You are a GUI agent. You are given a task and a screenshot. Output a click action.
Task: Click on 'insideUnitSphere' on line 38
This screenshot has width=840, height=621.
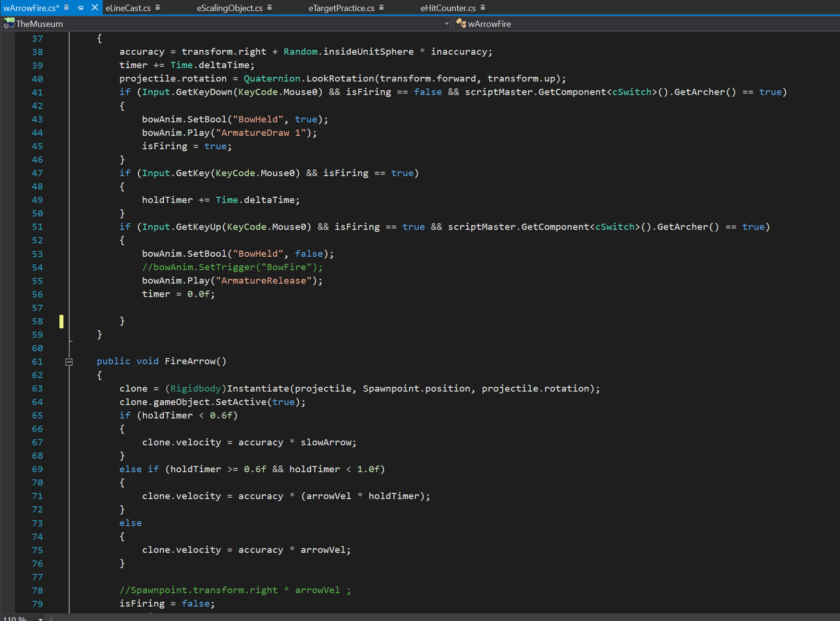point(368,51)
